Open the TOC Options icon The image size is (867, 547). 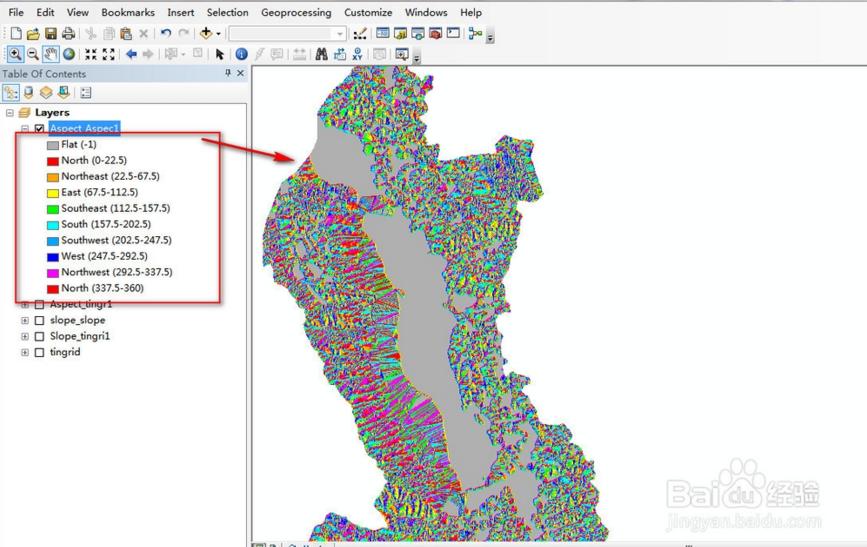[86, 92]
